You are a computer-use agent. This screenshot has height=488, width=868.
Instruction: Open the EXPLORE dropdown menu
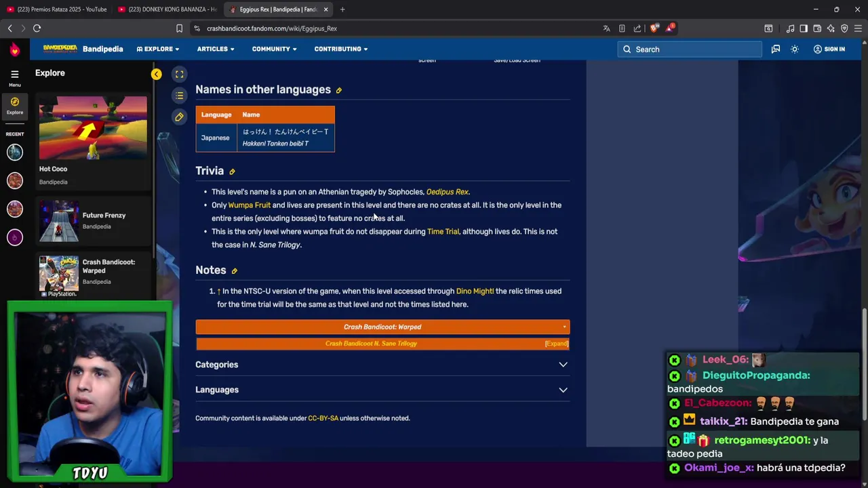(158, 49)
